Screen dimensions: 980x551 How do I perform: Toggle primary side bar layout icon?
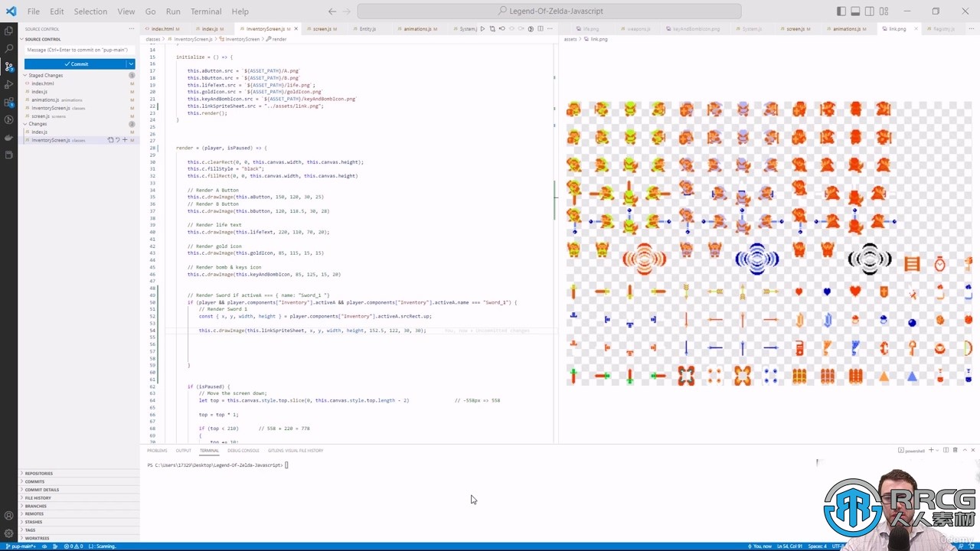point(841,11)
